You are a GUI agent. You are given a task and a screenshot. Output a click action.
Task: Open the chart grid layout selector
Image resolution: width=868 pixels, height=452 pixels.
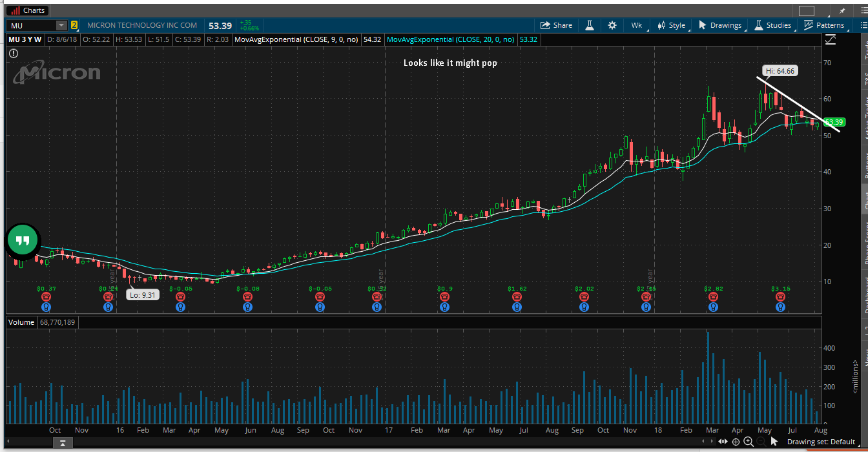coord(807,10)
